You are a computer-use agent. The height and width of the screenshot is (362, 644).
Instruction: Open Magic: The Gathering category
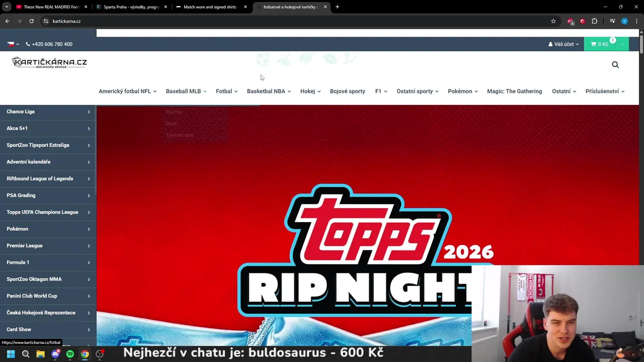click(x=514, y=91)
